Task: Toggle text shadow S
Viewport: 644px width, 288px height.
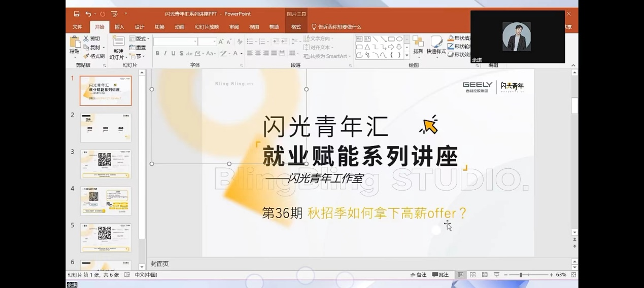Action: pyautogui.click(x=181, y=53)
